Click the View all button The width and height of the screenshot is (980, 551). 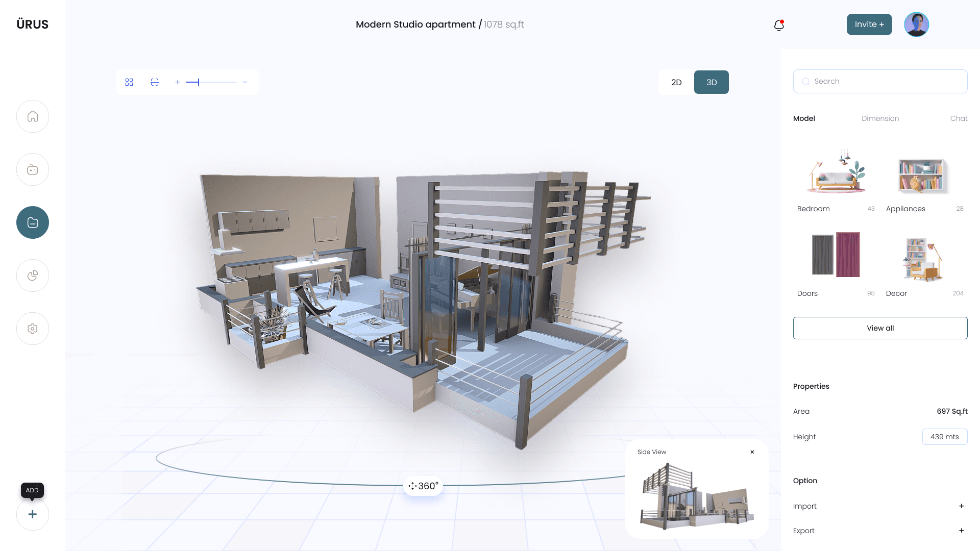point(880,328)
